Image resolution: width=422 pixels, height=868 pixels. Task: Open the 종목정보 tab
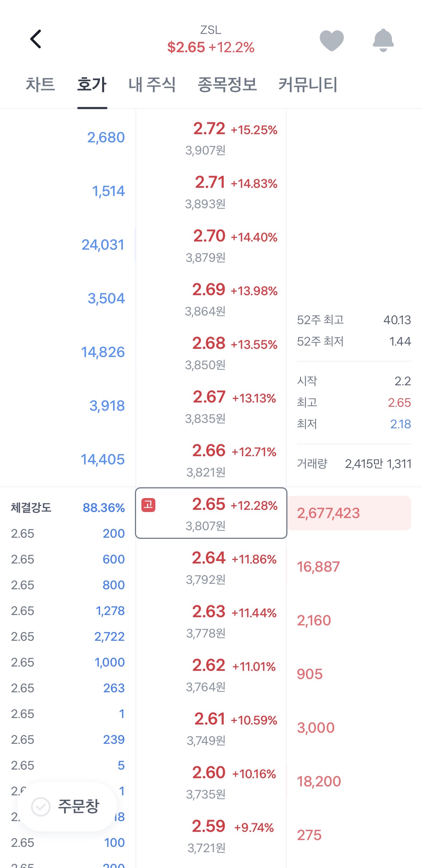pos(227,85)
